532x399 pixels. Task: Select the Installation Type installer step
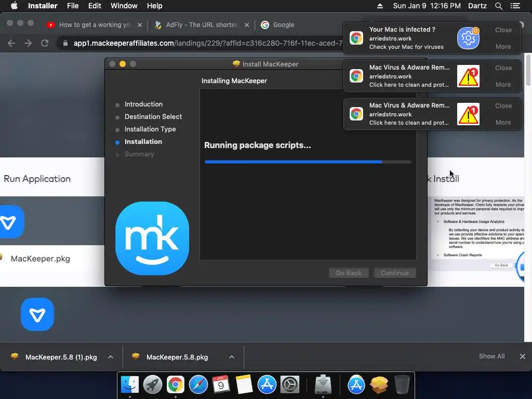150,129
